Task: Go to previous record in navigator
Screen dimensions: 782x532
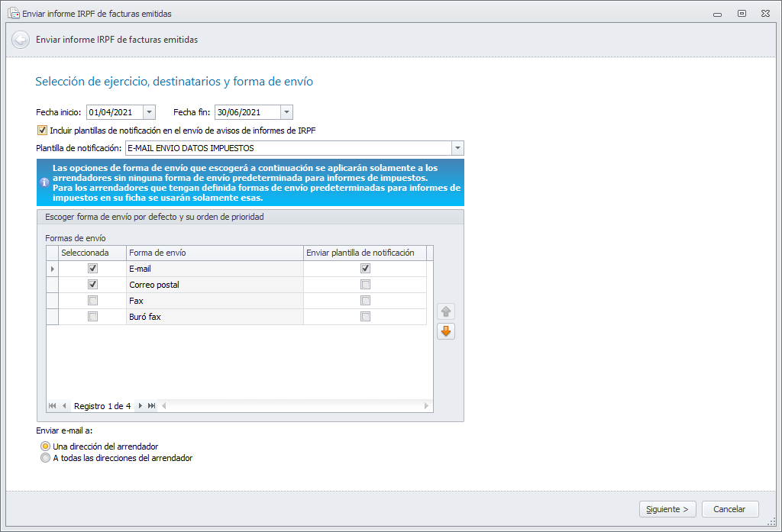Action: 64,406
